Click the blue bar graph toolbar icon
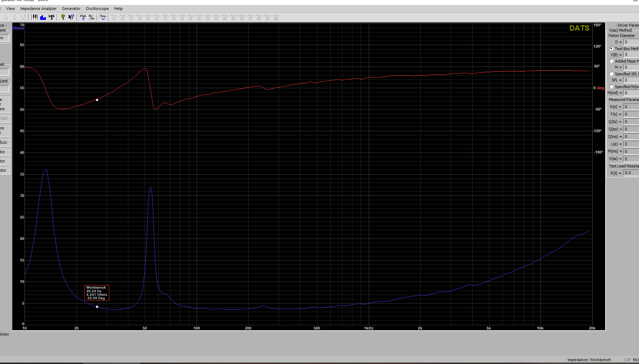Image resolution: width=639 pixels, height=364 pixels. [x=43, y=17]
